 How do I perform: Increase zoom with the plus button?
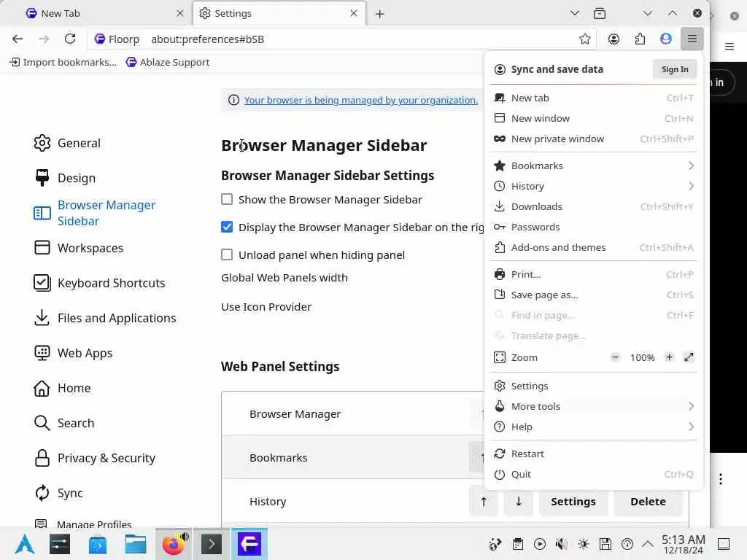click(x=669, y=357)
